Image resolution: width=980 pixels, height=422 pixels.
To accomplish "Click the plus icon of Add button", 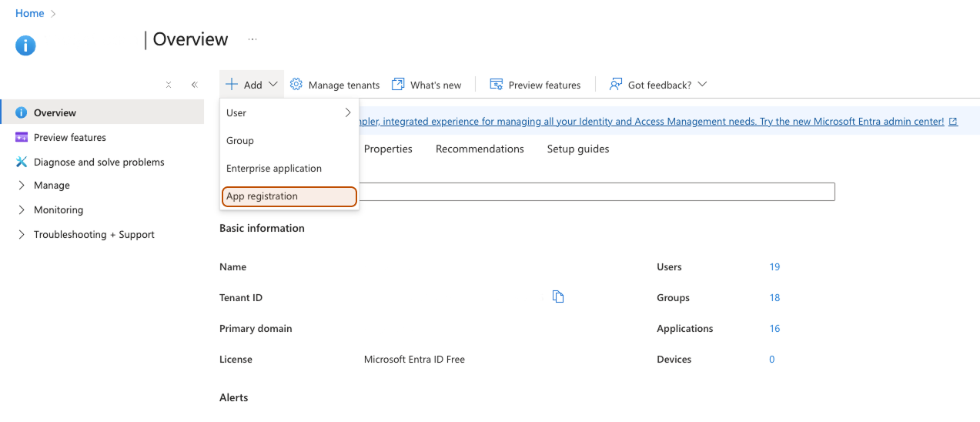I will pos(232,85).
